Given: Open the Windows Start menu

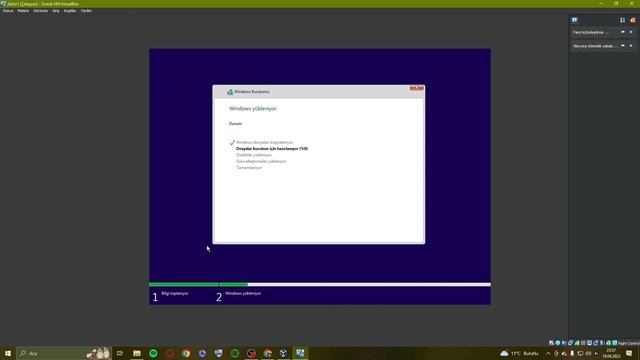Looking at the screenshot, I should [8, 353].
